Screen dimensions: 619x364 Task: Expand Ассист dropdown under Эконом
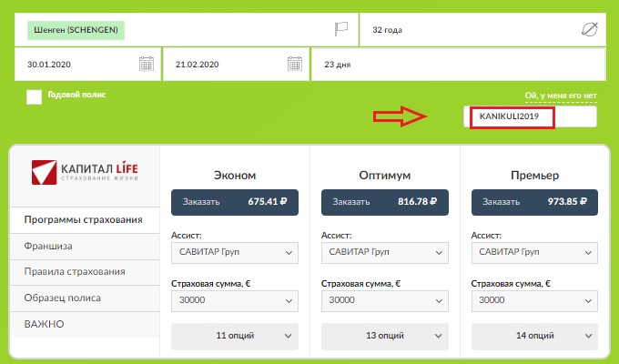[235, 252]
